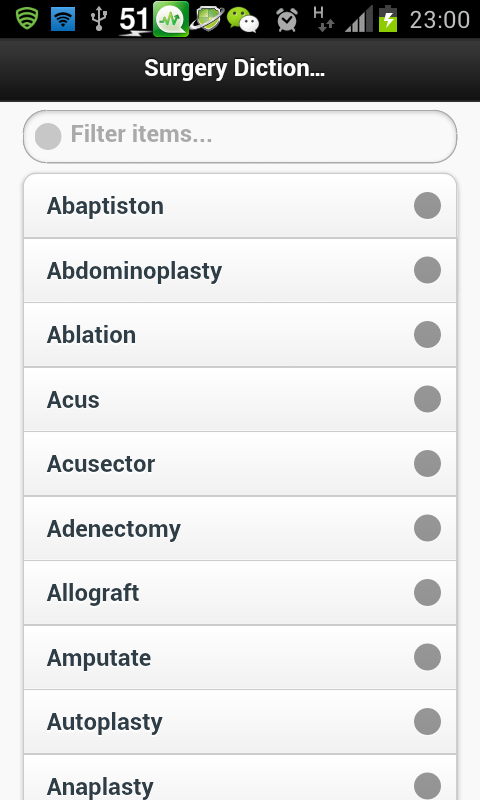
Task: Open the Allograft definition
Action: pos(240,593)
